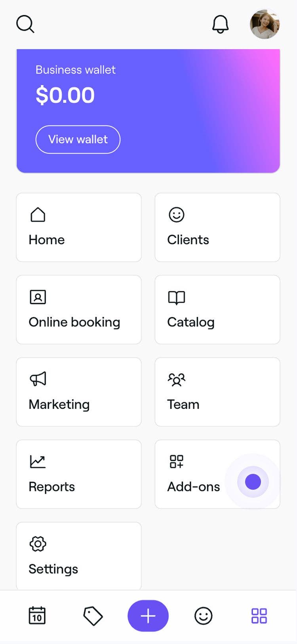The width and height of the screenshot is (297, 644).
Task: Open the Catalog tile
Action: 217,310
